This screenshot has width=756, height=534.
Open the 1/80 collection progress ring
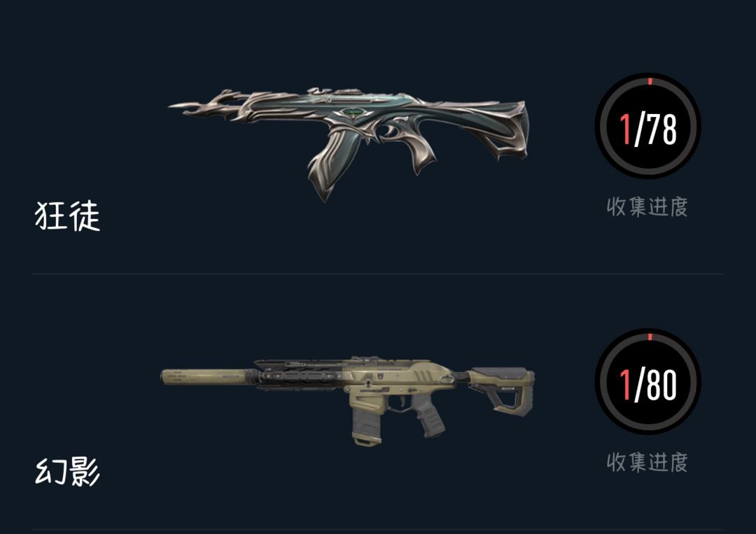click(648, 381)
